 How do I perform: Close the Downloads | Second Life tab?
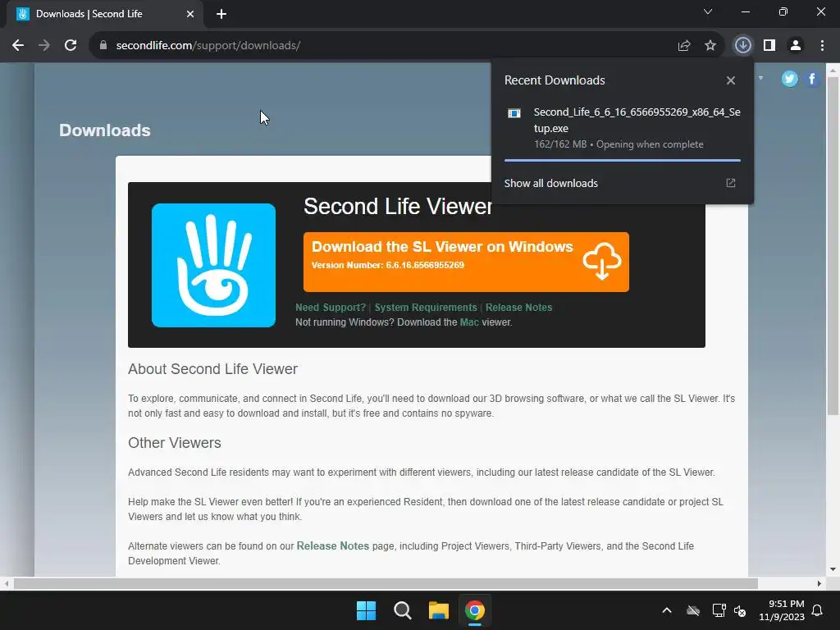(x=190, y=14)
